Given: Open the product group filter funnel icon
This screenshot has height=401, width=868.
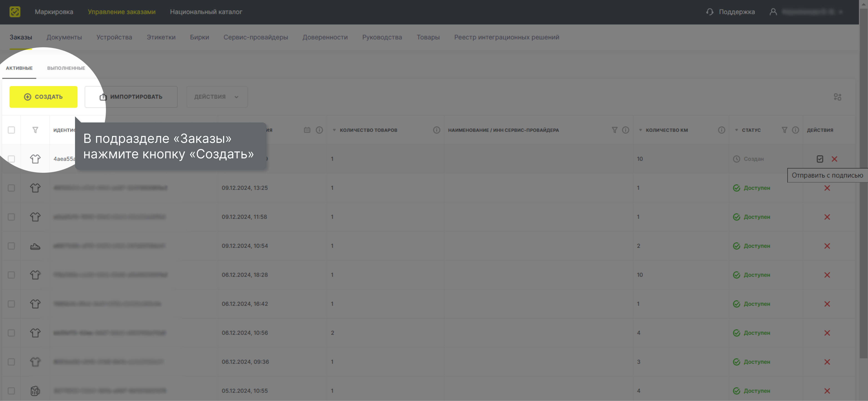Looking at the screenshot, I should [x=35, y=130].
